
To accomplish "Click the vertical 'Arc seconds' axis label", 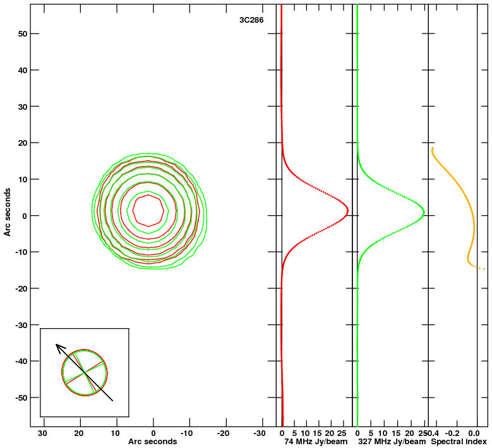I will (7, 212).
